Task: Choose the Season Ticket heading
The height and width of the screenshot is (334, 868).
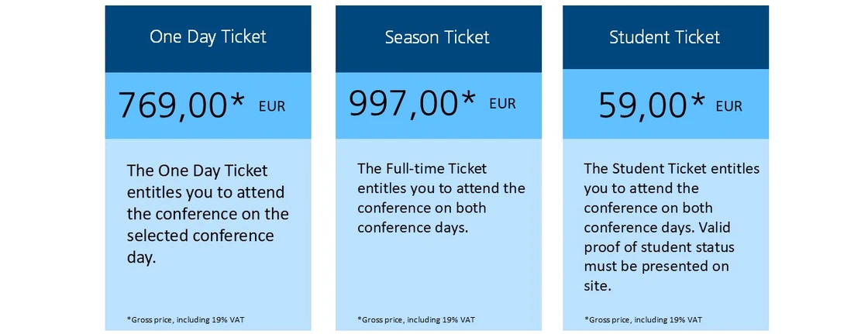Action: (x=439, y=37)
